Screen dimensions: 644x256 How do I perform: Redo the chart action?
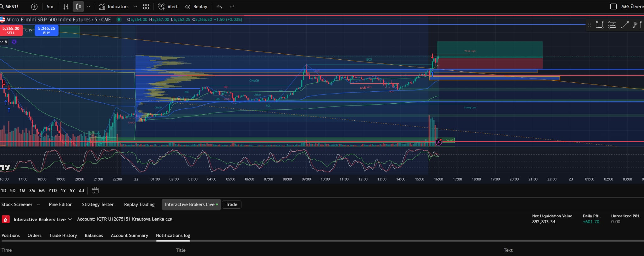click(x=232, y=7)
